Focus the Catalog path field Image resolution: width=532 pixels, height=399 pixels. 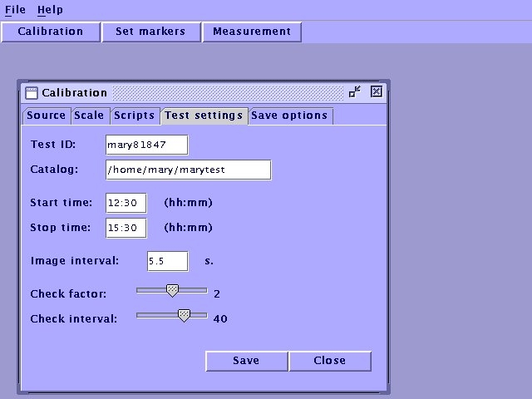point(188,170)
